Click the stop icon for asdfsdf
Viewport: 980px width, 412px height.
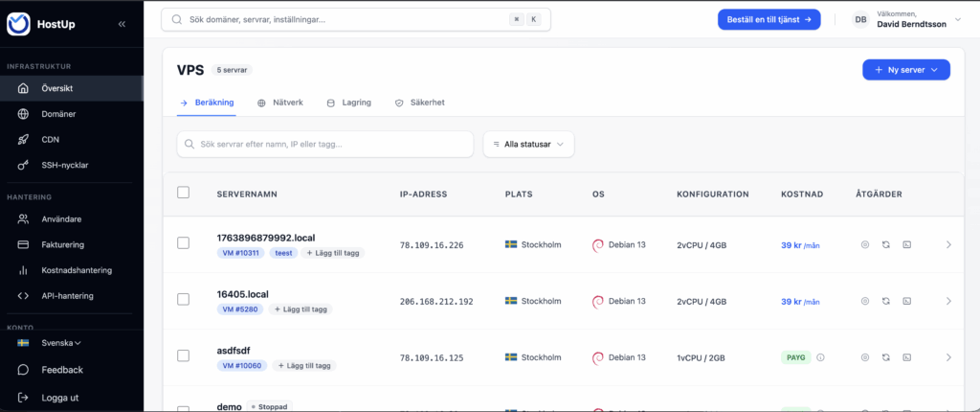pos(865,357)
